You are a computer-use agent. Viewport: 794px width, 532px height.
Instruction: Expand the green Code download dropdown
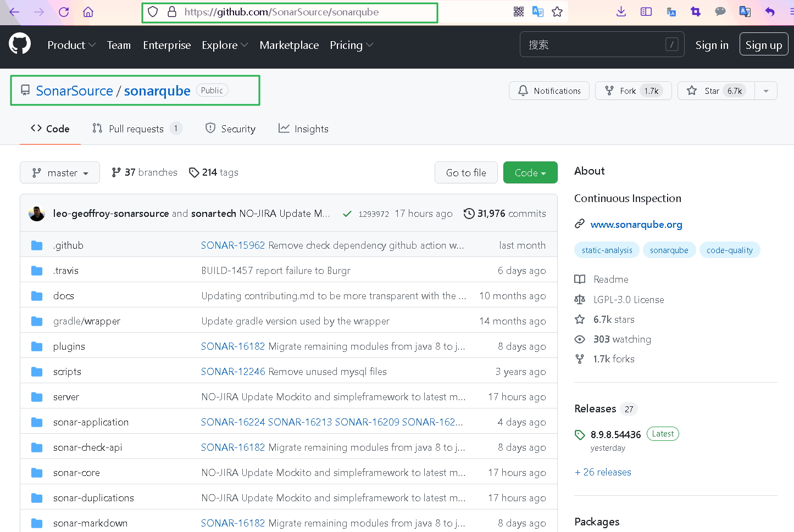coord(530,172)
